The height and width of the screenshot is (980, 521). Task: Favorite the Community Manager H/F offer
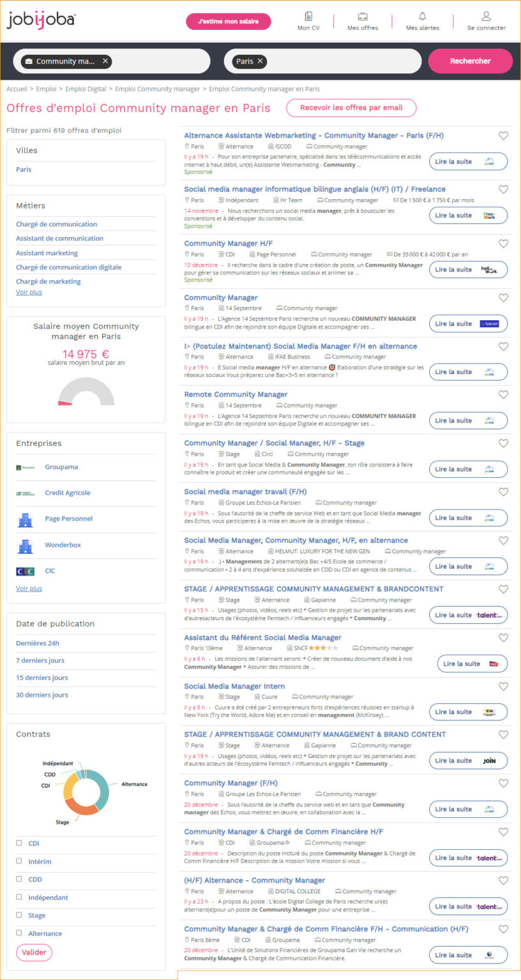(x=503, y=244)
